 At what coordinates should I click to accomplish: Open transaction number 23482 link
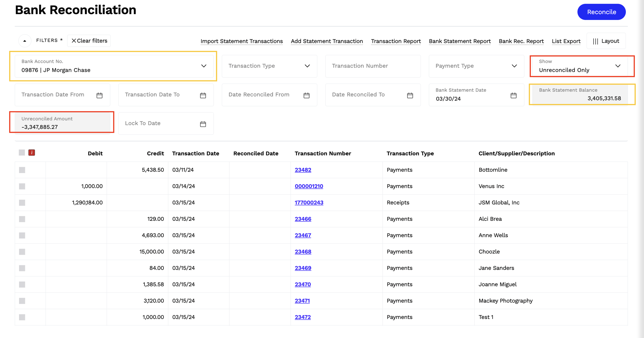tap(303, 170)
